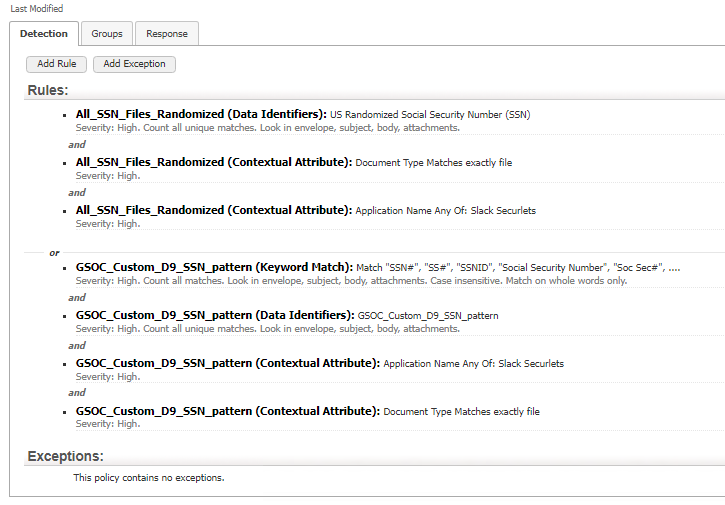This screenshot has height=505, width=725.
Task: Click the Exceptions section heading
Action: point(65,456)
